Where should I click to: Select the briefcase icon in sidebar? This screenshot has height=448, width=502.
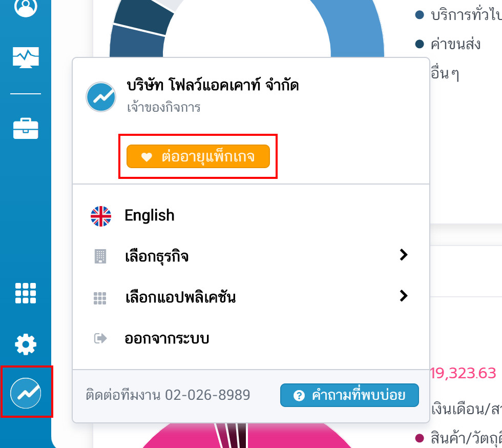click(x=26, y=129)
